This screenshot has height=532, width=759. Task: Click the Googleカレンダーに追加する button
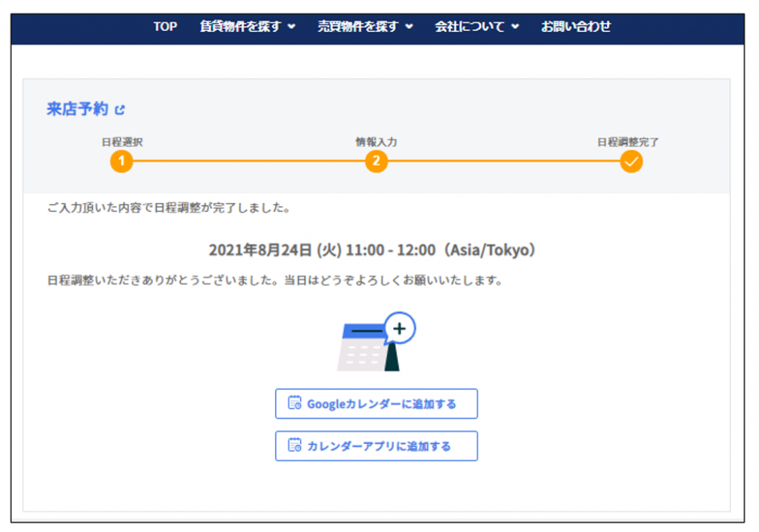tap(376, 404)
